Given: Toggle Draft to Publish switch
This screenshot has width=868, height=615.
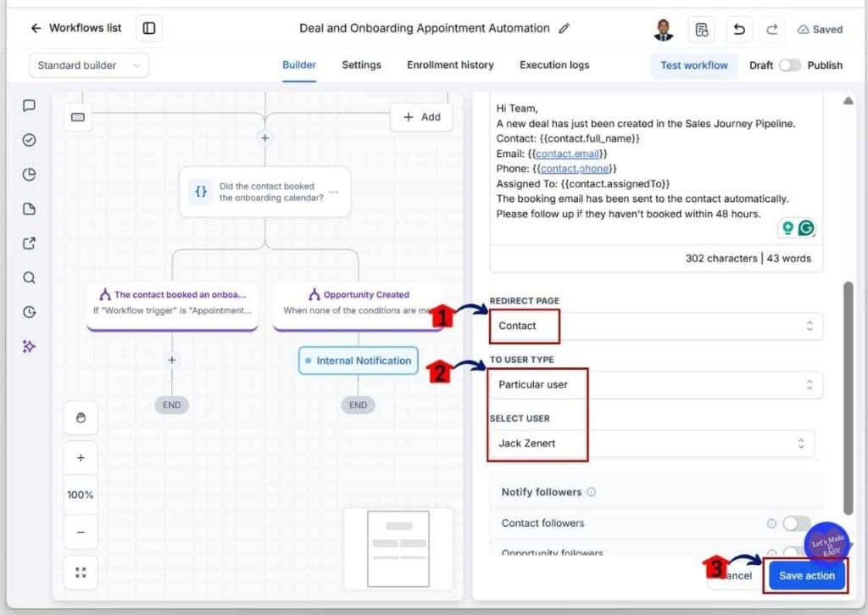Looking at the screenshot, I should tap(789, 65).
